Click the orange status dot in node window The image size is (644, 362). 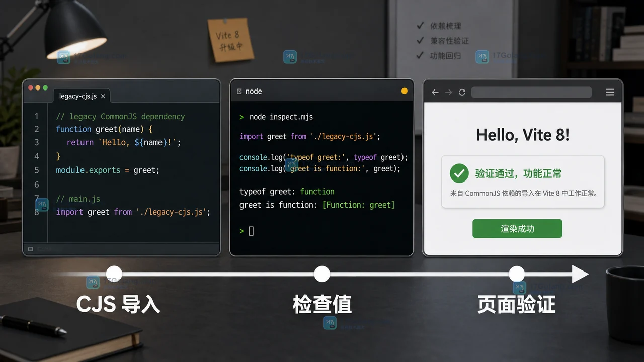(x=404, y=91)
